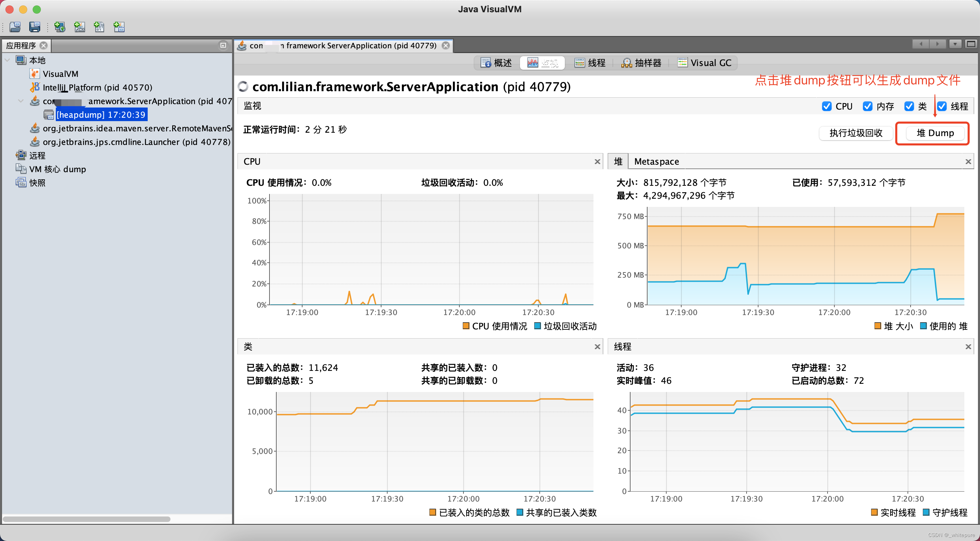Collapse the 本地 tree node
The height and width of the screenshot is (541, 980).
(7, 60)
